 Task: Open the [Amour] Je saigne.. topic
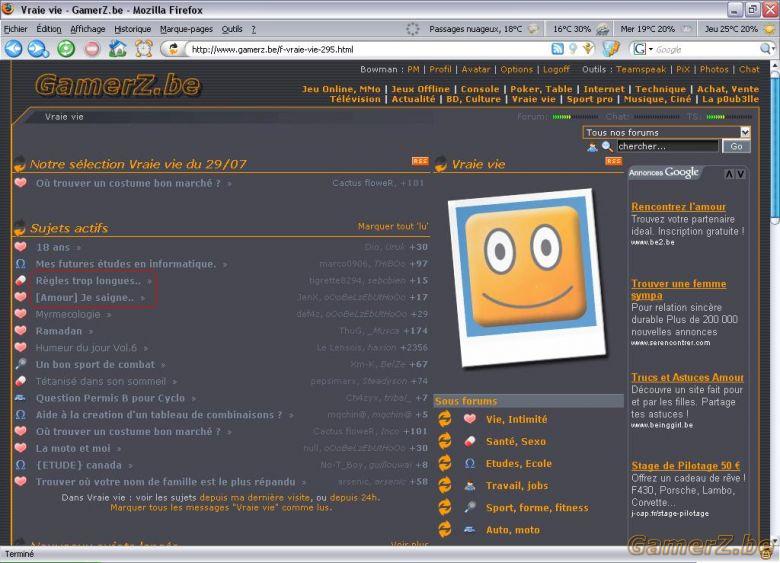(x=85, y=297)
